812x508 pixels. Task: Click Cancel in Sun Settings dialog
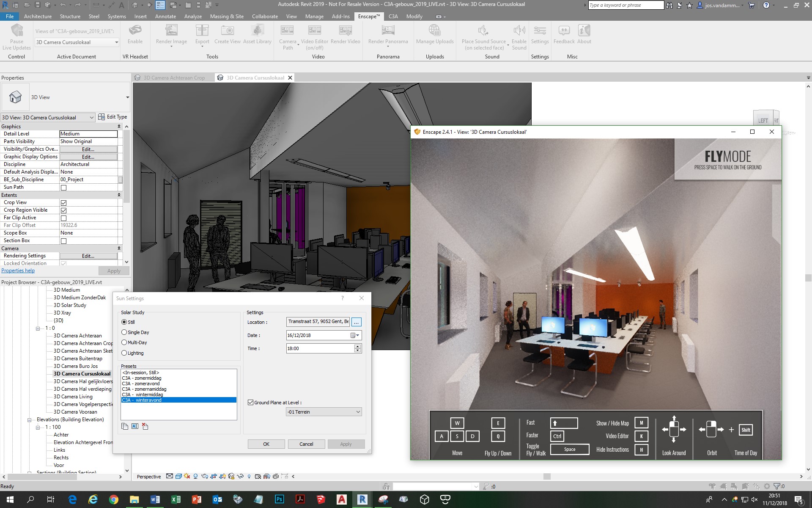point(306,444)
